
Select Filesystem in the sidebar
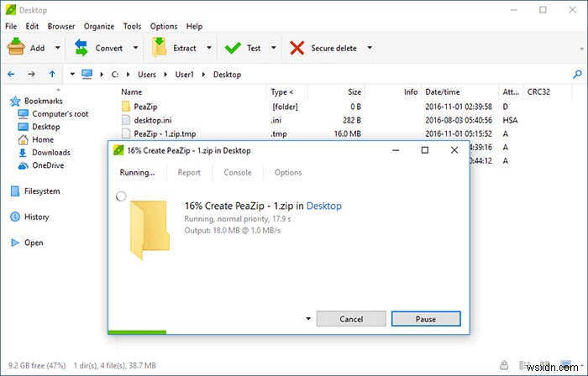(x=35, y=191)
